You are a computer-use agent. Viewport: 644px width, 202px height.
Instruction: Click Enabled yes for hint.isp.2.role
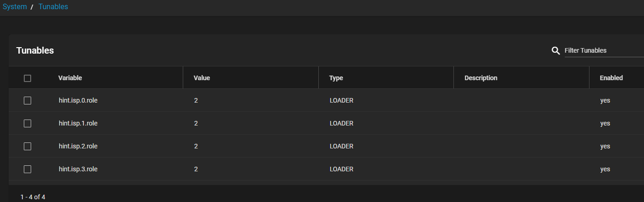(x=605, y=146)
